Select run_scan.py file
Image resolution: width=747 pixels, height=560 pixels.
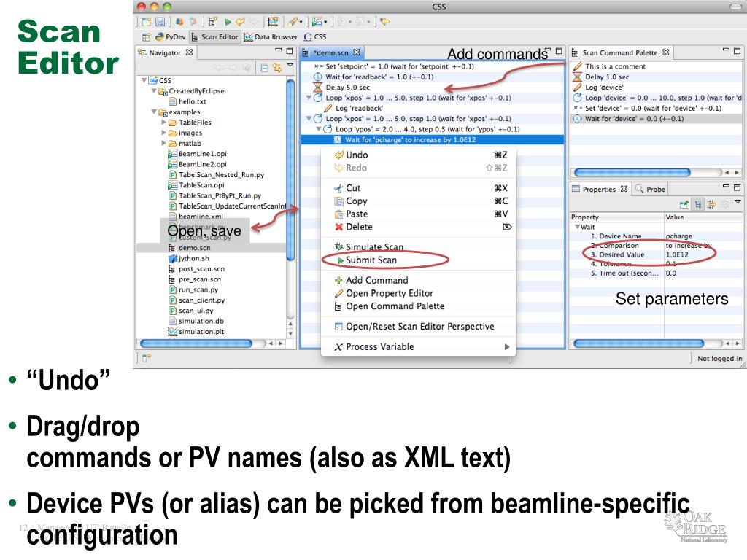[198, 289]
